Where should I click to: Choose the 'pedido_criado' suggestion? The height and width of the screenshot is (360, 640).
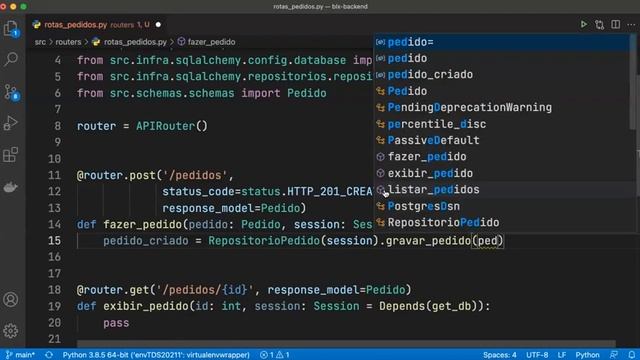pos(502,75)
